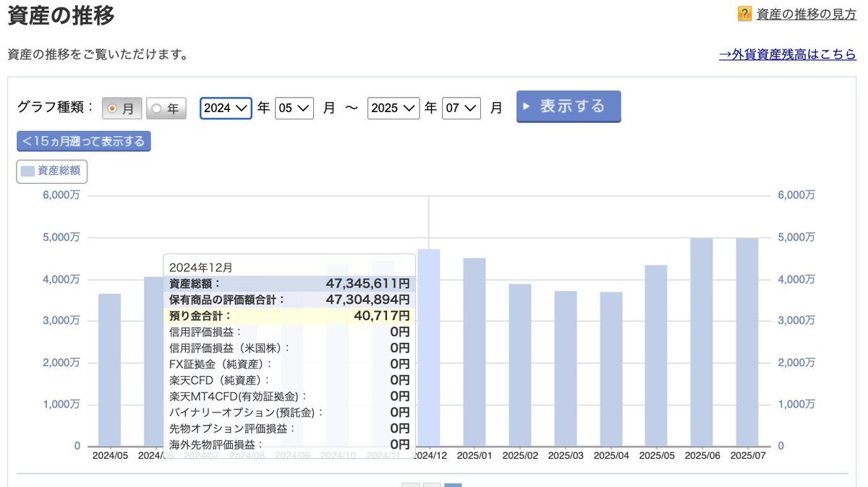The image size is (868, 487).
Task: Click the 先物オプション評価損益 row label
Action: (x=232, y=428)
